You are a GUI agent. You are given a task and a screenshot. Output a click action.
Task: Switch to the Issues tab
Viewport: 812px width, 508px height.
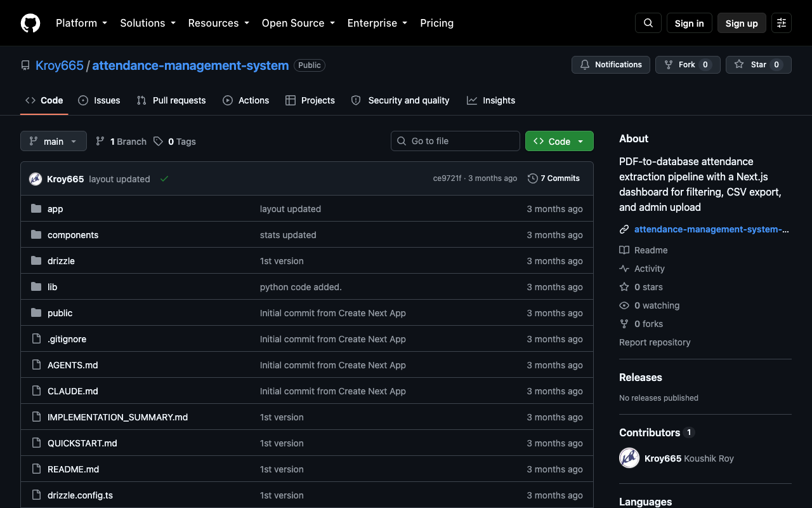(x=99, y=100)
